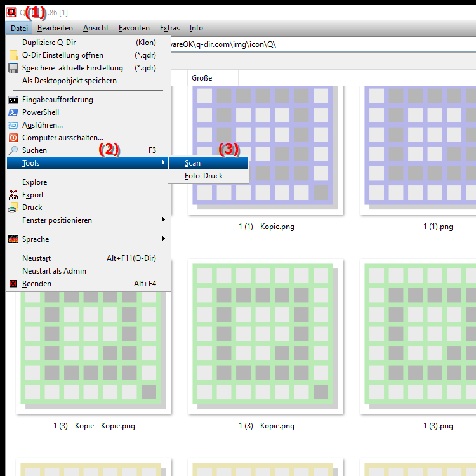Click folder icon beside Q-Dir Einstellung öffnen
This screenshot has height=476, width=476.
13,55
